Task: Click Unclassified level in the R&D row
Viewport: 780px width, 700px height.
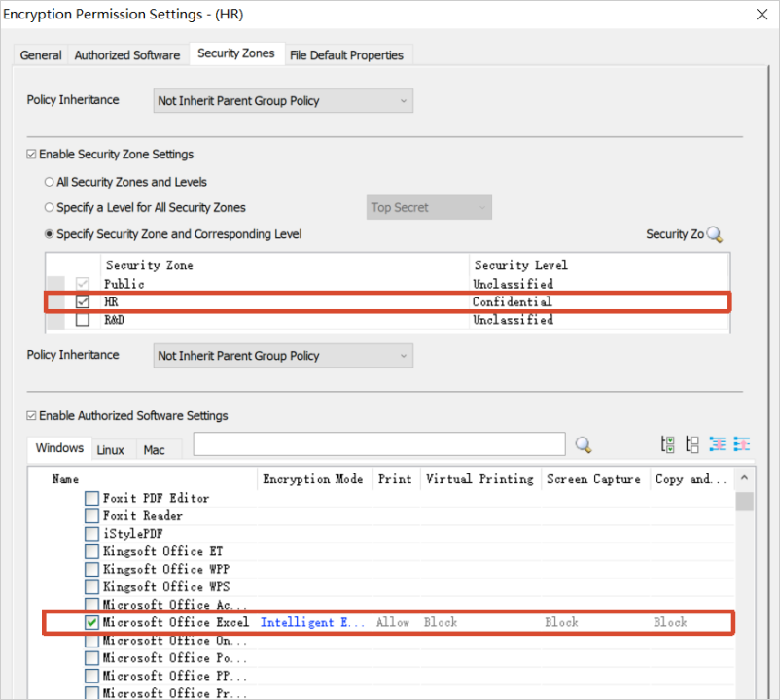Action: (x=513, y=320)
